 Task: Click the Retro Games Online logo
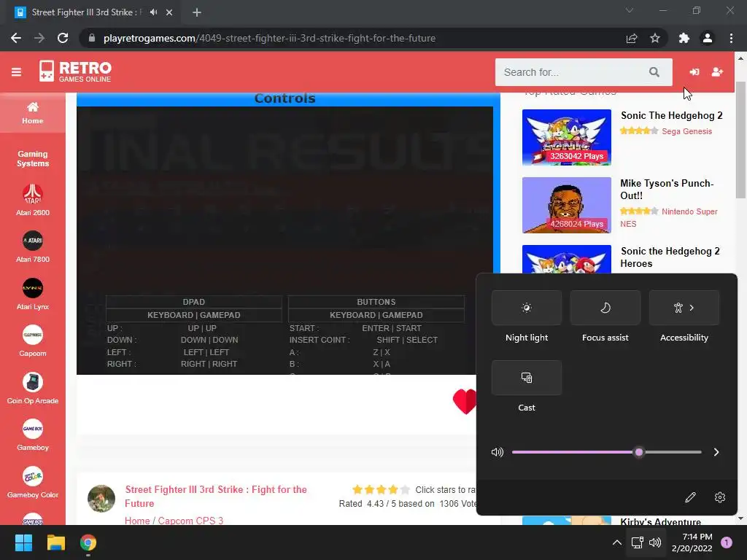75,71
